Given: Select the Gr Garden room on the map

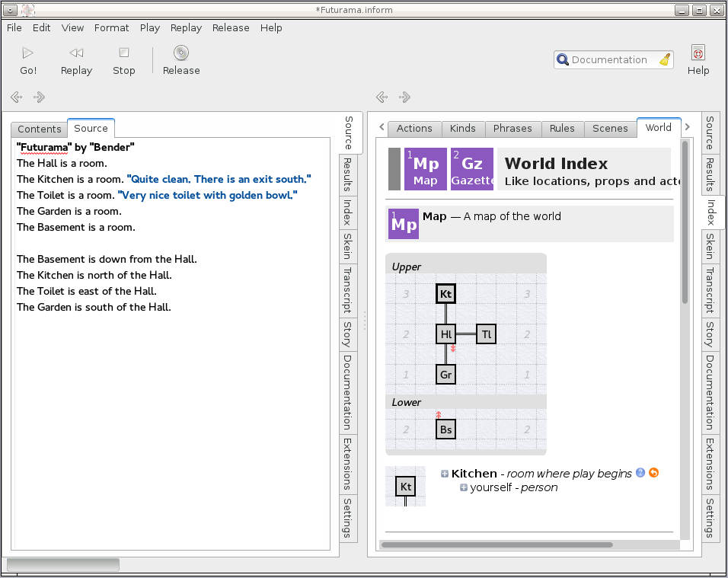Looking at the screenshot, I should pos(445,375).
